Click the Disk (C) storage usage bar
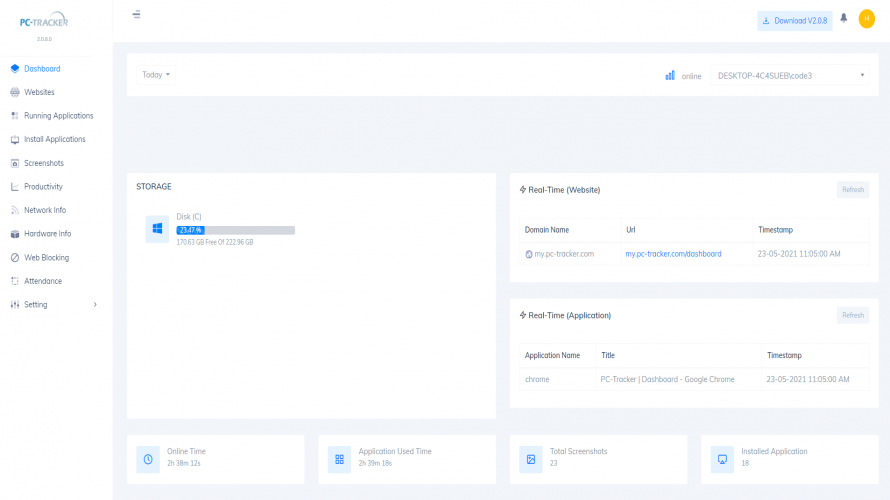Screen dimensions: 890x500 click(x=235, y=230)
